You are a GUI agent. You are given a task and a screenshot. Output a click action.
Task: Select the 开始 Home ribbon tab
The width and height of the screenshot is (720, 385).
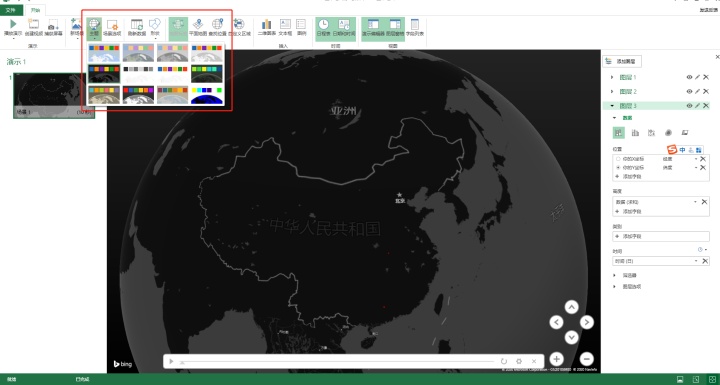(35, 10)
